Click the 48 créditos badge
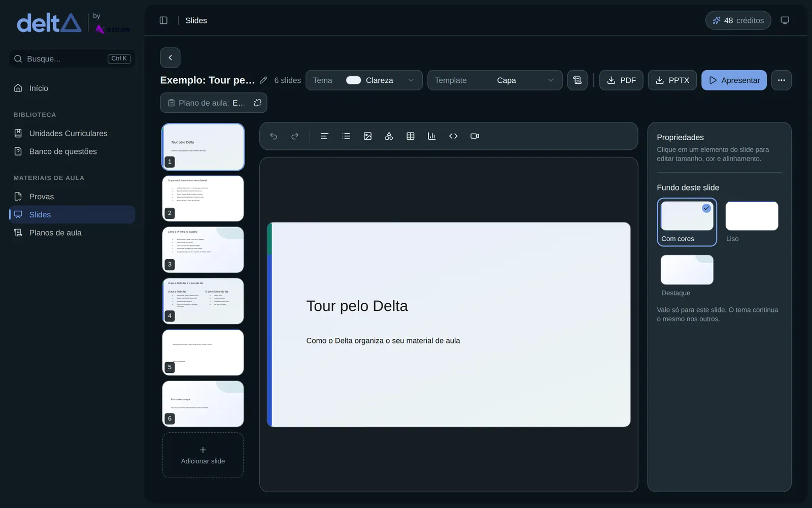This screenshot has height=508, width=812. tap(738, 20)
